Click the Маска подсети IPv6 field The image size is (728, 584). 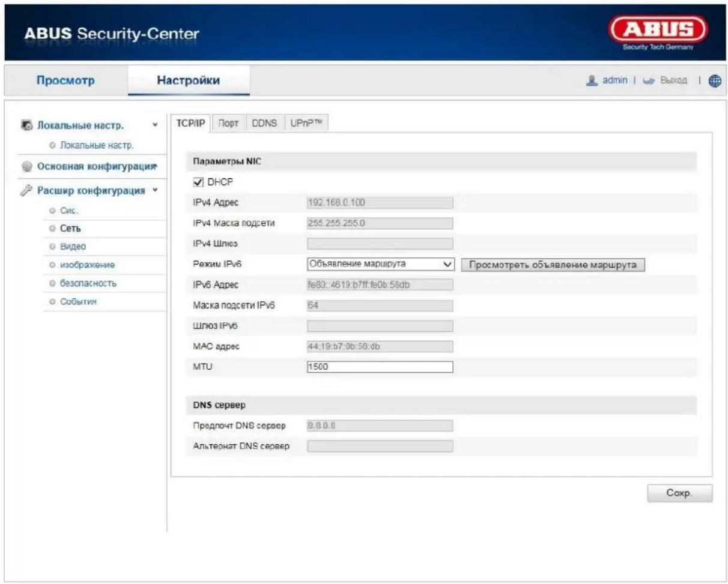(380, 306)
